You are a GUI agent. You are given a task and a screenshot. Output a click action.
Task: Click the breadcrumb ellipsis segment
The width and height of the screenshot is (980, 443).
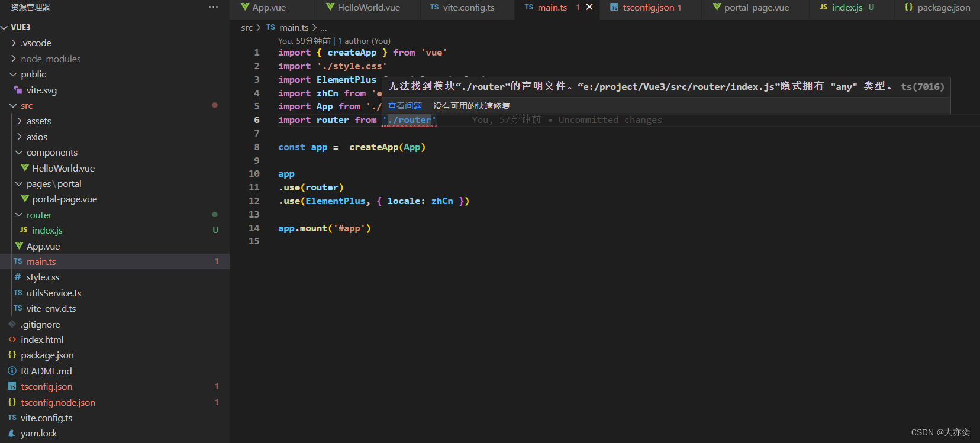coord(324,27)
